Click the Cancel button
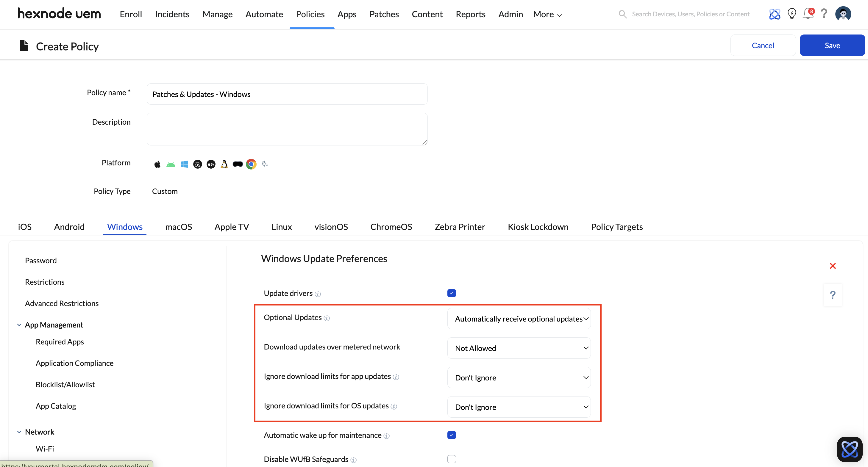Image resolution: width=868 pixels, height=467 pixels. [763, 46]
